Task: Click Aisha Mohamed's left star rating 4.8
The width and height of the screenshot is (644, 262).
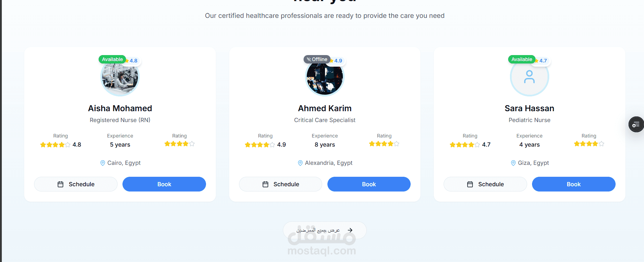Action: [61, 145]
